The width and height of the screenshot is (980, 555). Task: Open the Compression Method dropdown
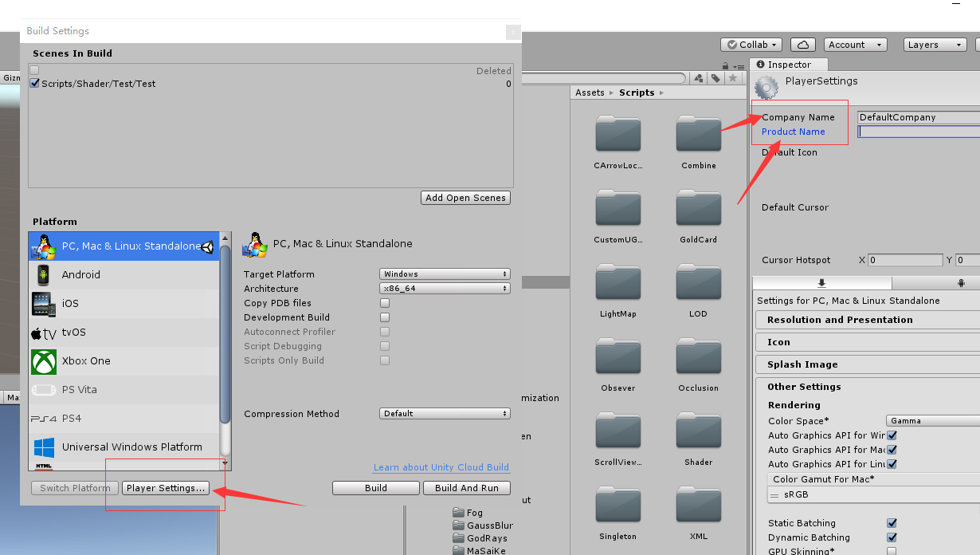(445, 413)
